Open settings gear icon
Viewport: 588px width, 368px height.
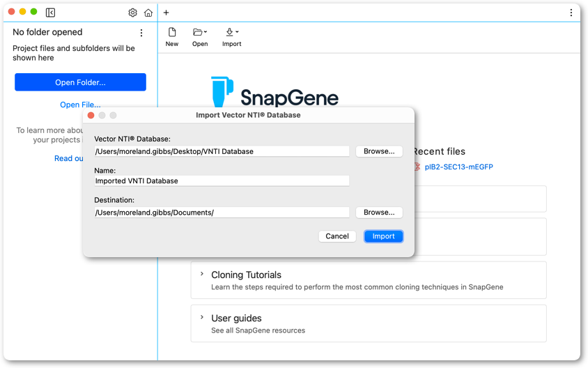(x=132, y=13)
